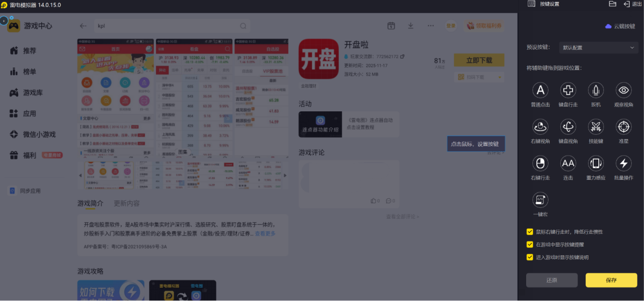The height and width of the screenshot is (301, 644).
Task: Click the 金融理财 category tag
Action: point(309,86)
